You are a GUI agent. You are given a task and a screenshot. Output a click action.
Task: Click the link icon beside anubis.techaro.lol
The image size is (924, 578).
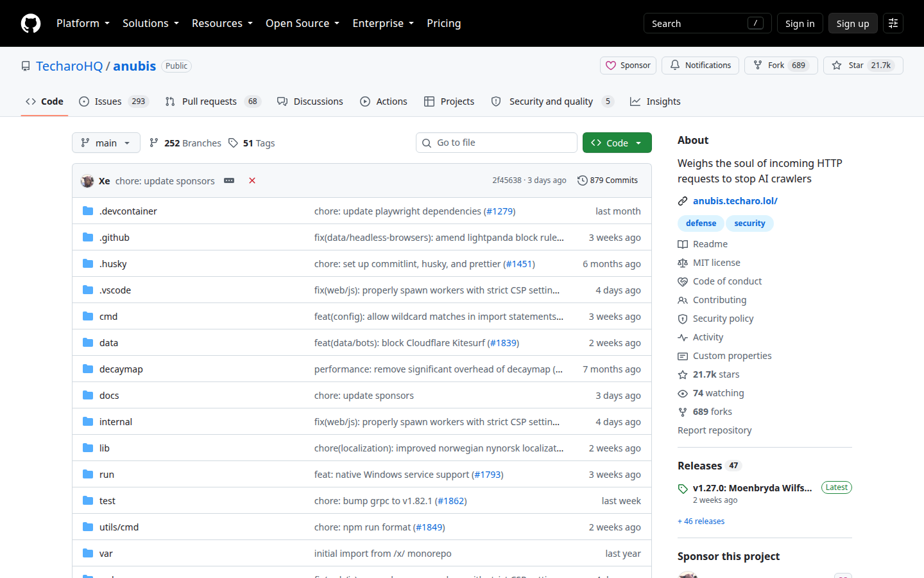[x=683, y=201]
